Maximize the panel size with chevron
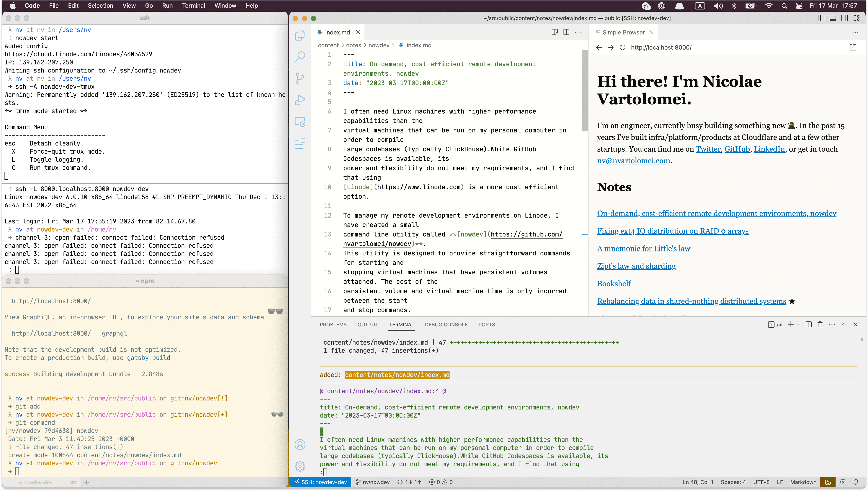This screenshot has height=491, width=868. pos(843,324)
